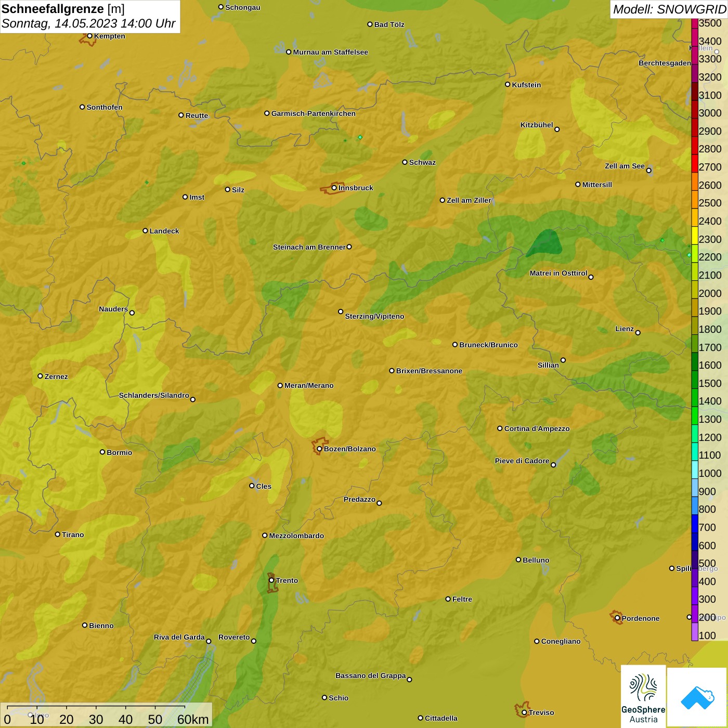Screen dimensions: 728x728
Task: Click the 'Lienz' label
Action: (625, 329)
